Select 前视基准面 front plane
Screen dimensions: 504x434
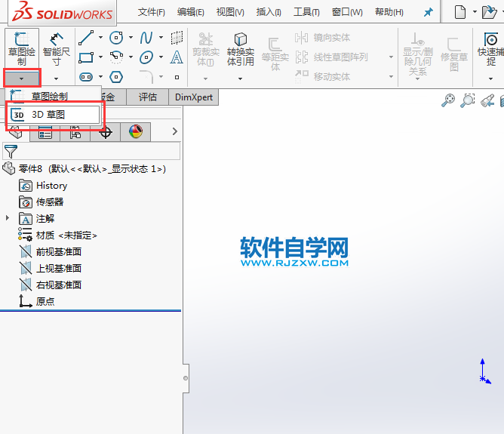51,252
